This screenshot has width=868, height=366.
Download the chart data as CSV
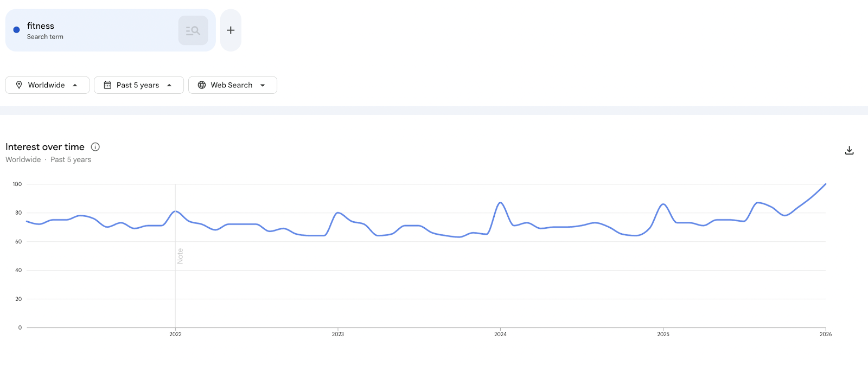pyautogui.click(x=849, y=151)
